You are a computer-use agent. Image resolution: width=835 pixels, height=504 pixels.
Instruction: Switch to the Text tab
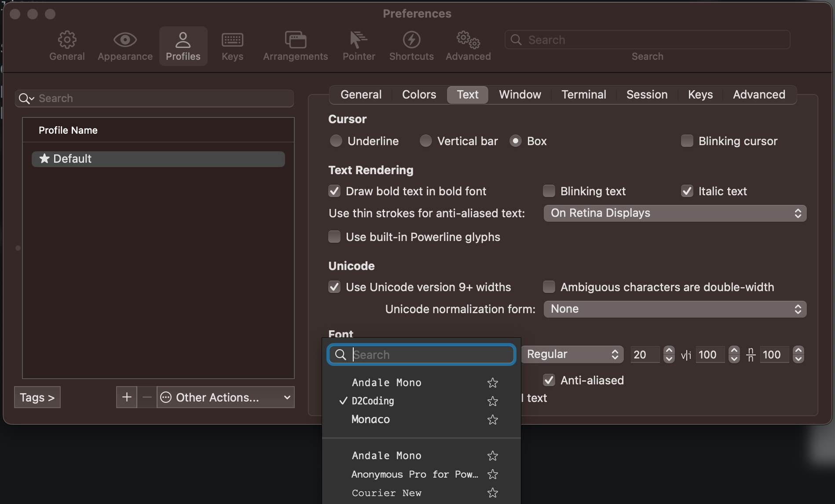tap(467, 95)
